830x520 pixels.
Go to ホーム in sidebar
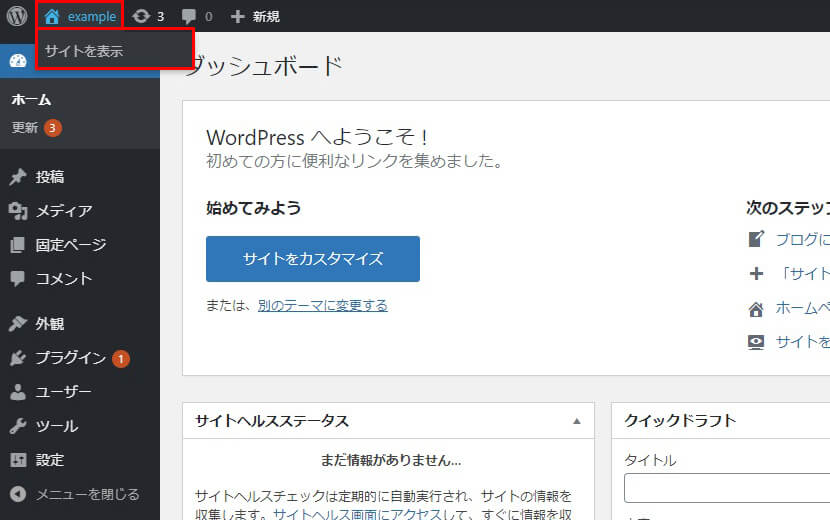point(31,99)
